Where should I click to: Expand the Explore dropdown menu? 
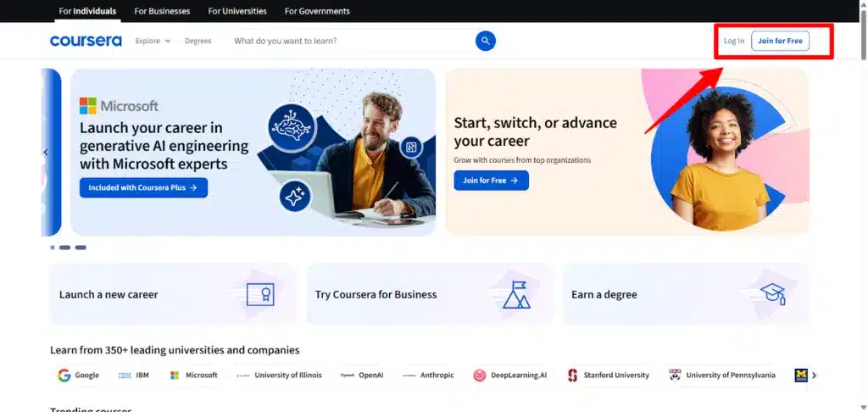tap(153, 41)
